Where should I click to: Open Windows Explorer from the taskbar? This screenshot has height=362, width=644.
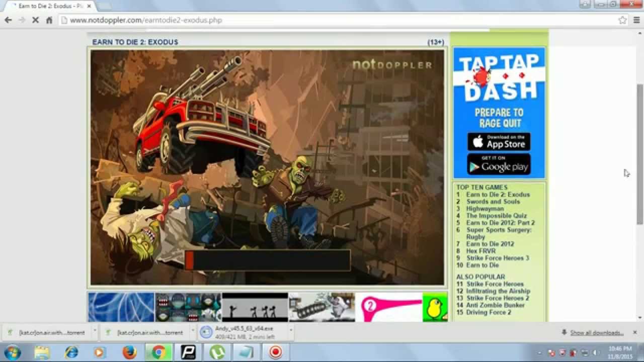pos(42,352)
